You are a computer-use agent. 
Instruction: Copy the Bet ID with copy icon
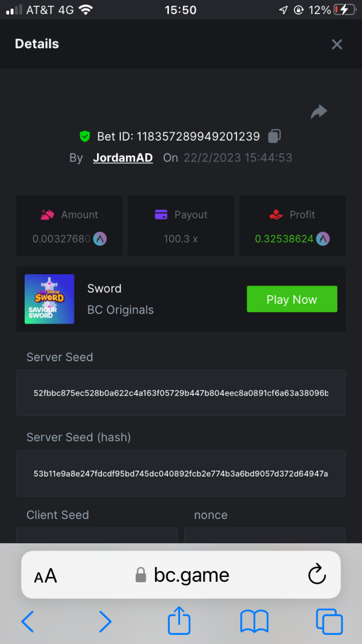pyautogui.click(x=274, y=136)
